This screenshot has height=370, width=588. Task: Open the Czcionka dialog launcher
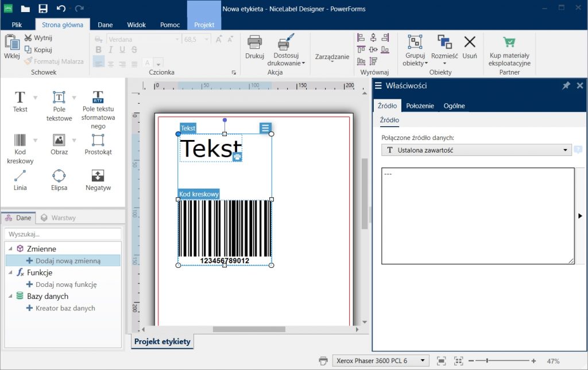point(234,73)
